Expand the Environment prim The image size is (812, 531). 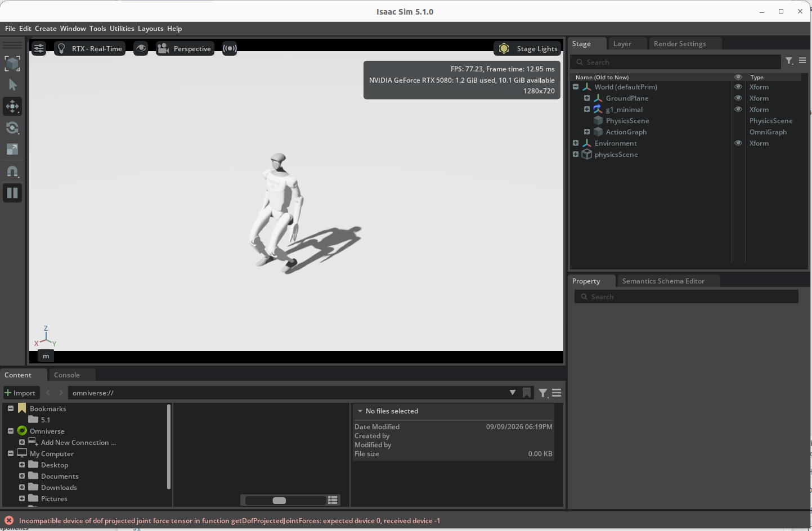click(x=576, y=143)
